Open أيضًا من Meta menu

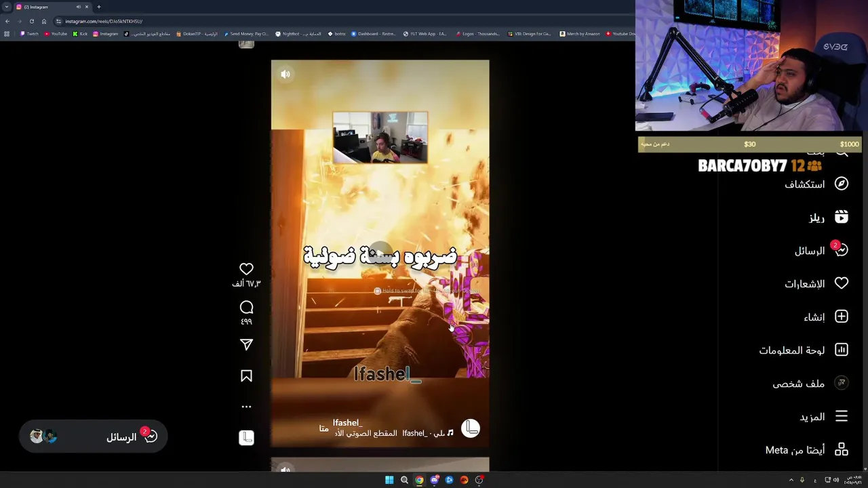point(795,449)
